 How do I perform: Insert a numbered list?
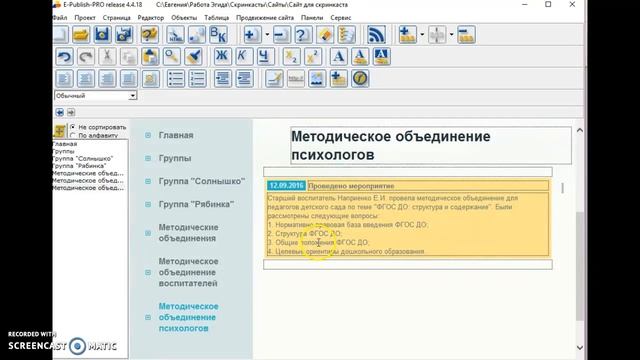click(198, 78)
